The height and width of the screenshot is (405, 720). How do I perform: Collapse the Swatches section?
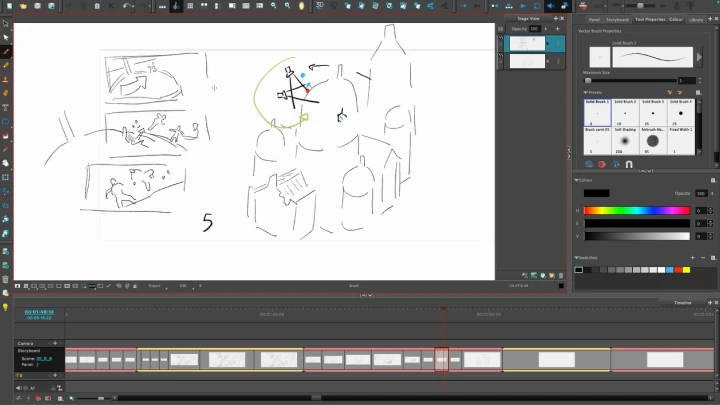click(x=578, y=257)
